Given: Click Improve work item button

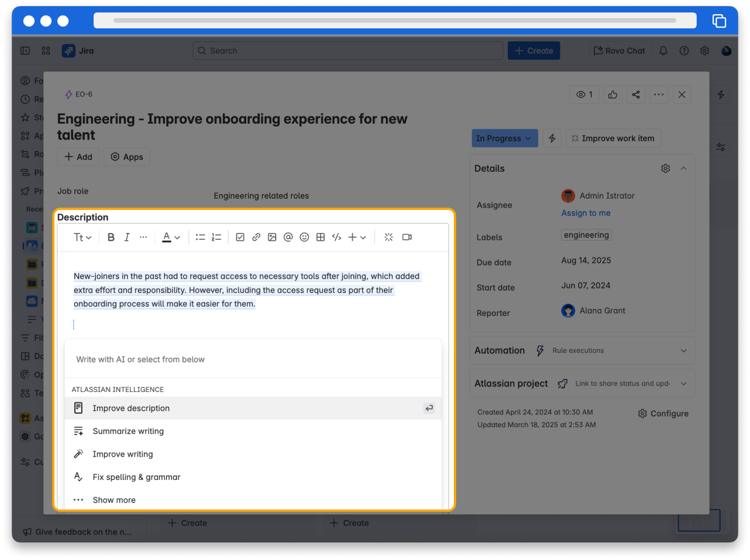Looking at the screenshot, I should tap(613, 138).
